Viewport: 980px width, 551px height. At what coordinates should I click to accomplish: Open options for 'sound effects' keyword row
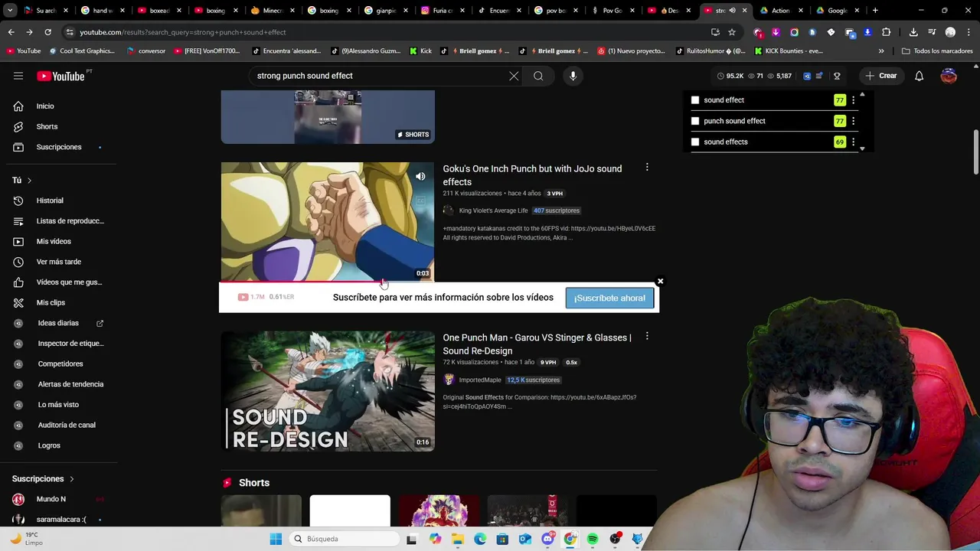(x=853, y=142)
